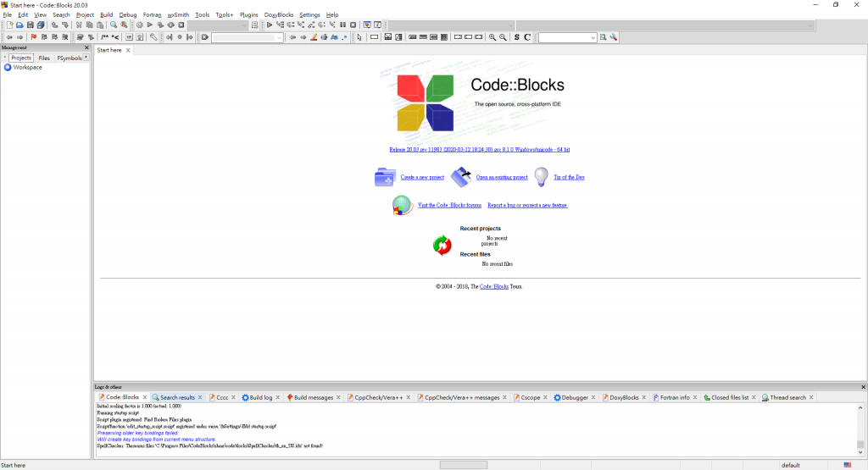Click the Zoom in magnifier icon
868x470 pixels.
492,37
